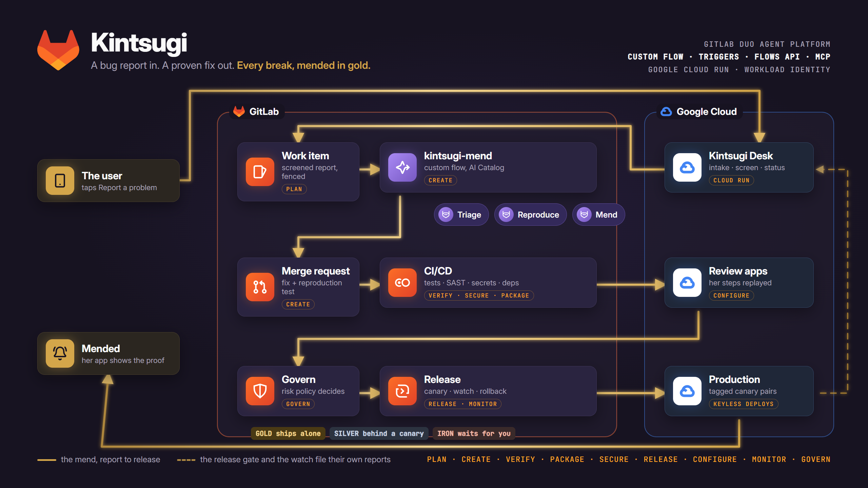Select the CREATE tag on Merge request

coord(298,304)
